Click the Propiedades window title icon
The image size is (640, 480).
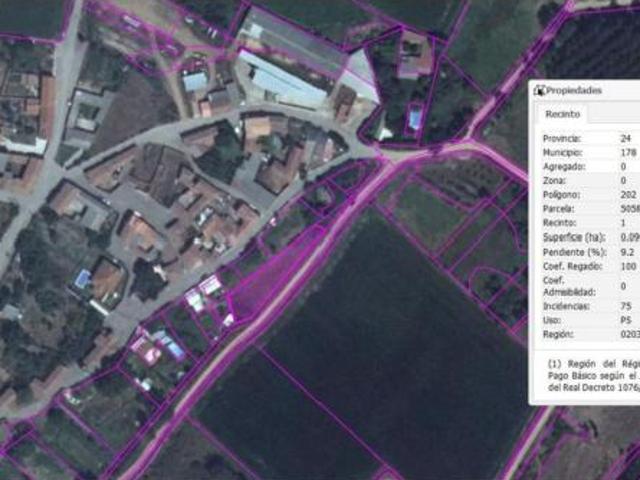pyautogui.click(x=540, y=90)
